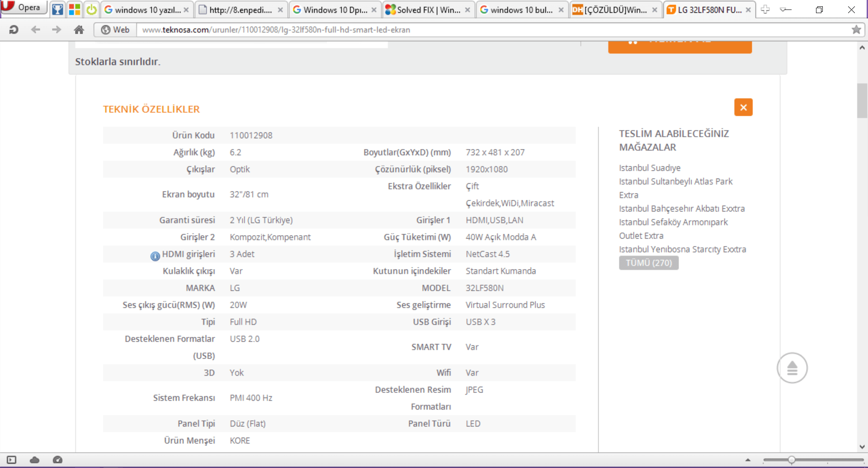Jump to page top with round arrow button
Viewport: 868px width, 468px height.
coord(792,368)
